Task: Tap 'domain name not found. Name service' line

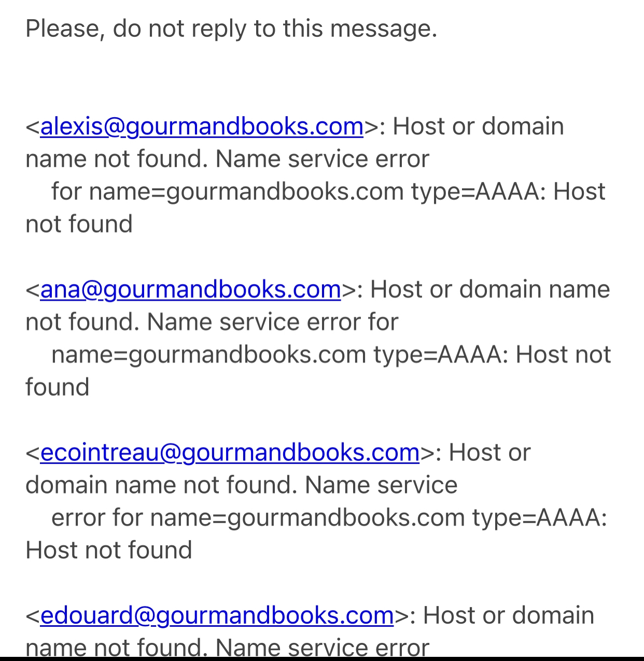Action: point(241,485)
